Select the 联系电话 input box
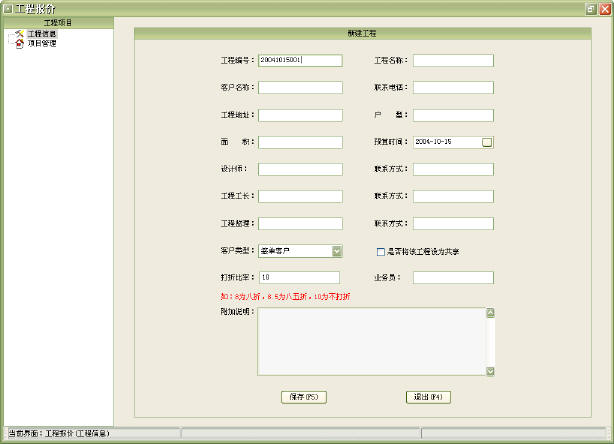Screen dimensions: 614x444 tap(453, 87)
